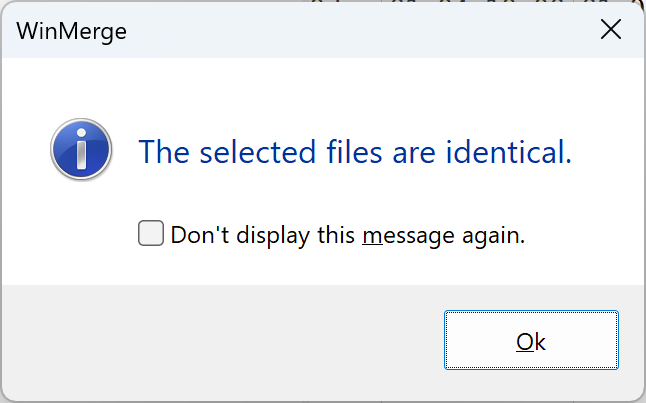Enable the "Don't display this message again" checkbox
The image size is (646, 403).
tap(151, 235)
